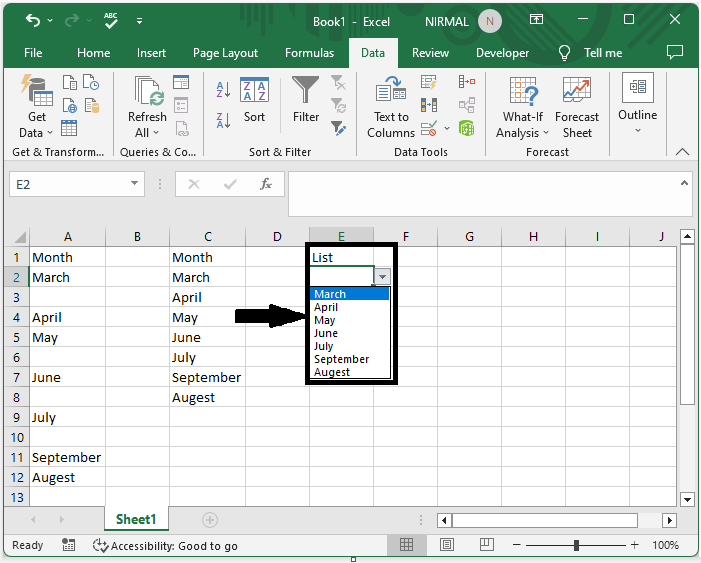Select row 5 header
The width and height of the screenshot is (701, 563).
[17, 337]
